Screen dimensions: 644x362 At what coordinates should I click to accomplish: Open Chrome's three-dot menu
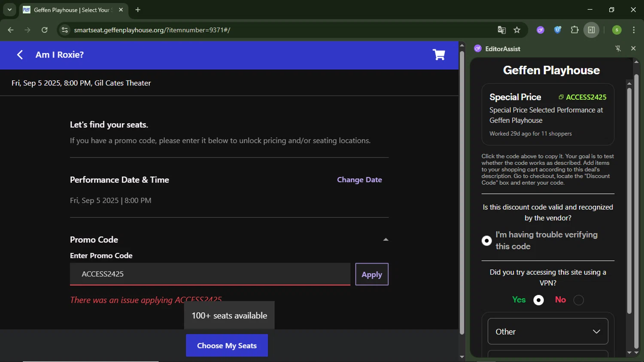[x=634, y=30]
